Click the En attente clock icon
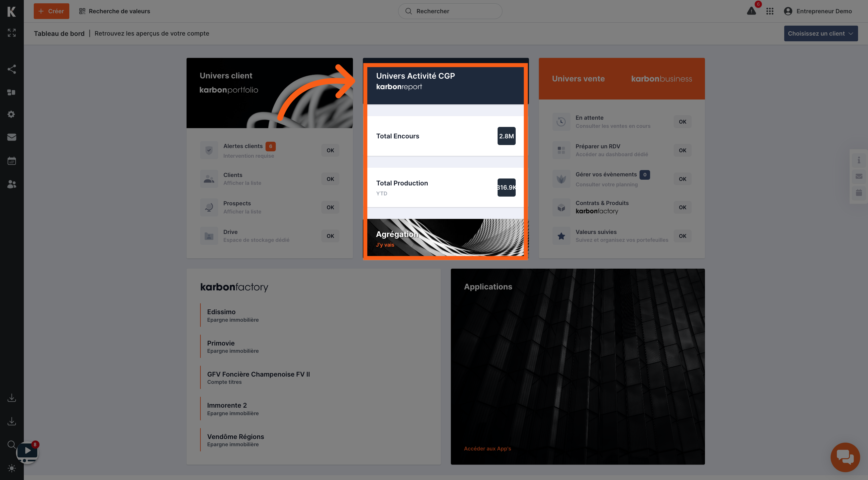The height and width of the screenshot is (480, 868). 561,122
